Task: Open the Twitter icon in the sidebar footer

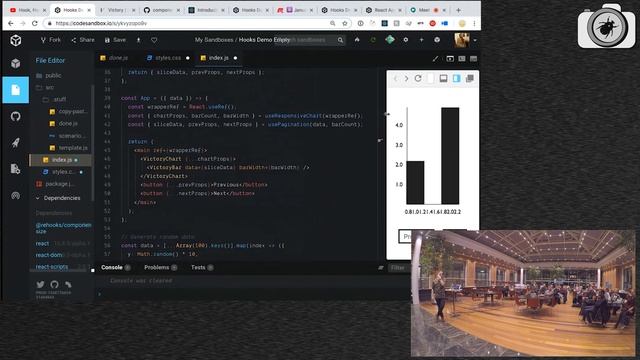Action: (x=40, y=284)
